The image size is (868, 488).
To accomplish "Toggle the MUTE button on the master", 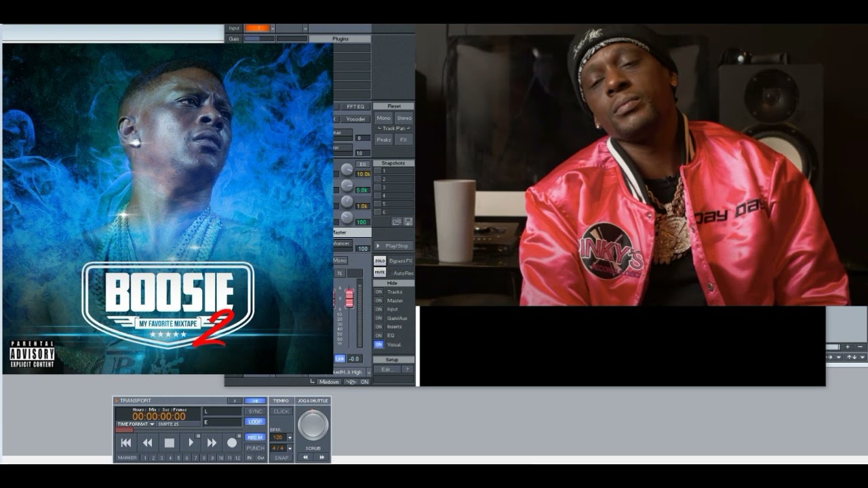I will (x=380, y=272).
